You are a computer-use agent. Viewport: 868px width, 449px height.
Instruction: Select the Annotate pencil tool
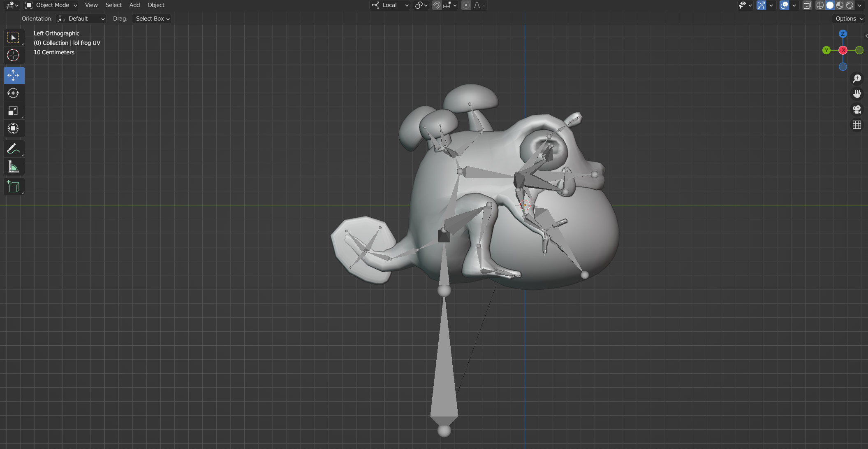point(14,149)
